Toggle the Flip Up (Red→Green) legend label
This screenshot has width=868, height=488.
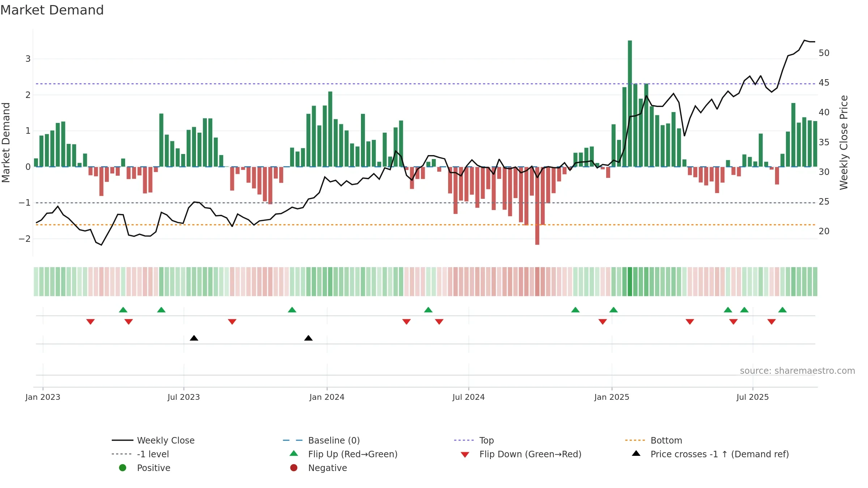pos(353,454)
